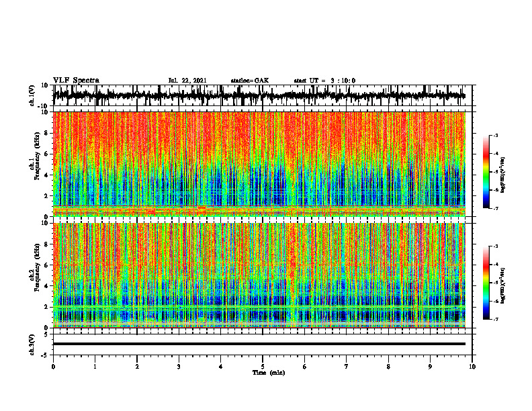Click the ch.1 frequency axis 4 kHz tick

[47, 175]
